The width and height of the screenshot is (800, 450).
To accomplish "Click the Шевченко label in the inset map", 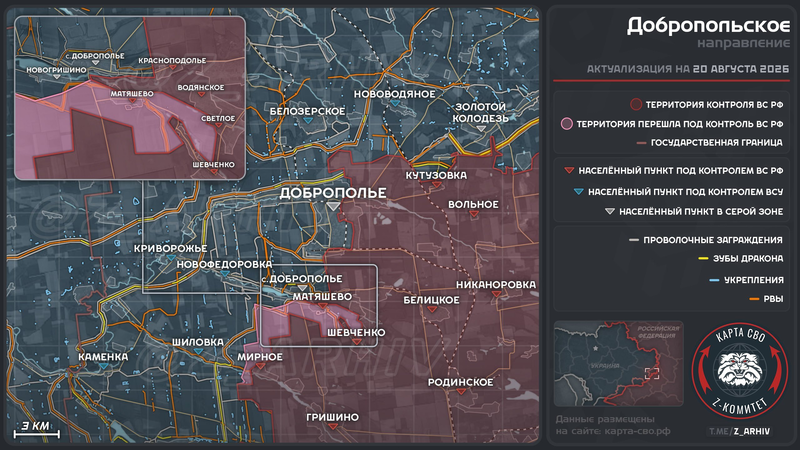I will click(x=213, y=165).
